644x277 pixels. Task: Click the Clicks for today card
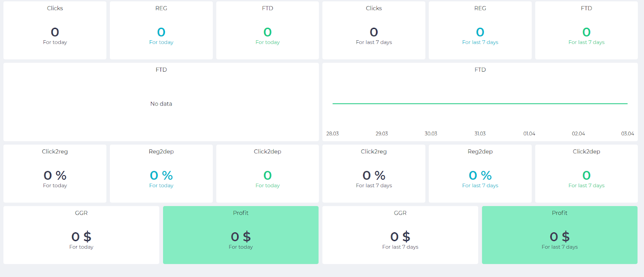[55, 31]
